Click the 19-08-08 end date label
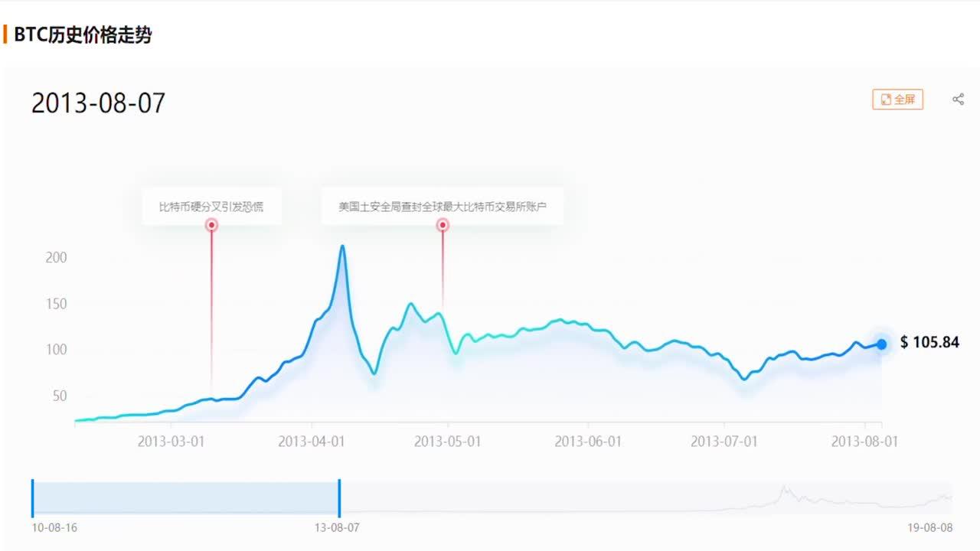This screenshot has height=551, width=980. coord(929,527)
